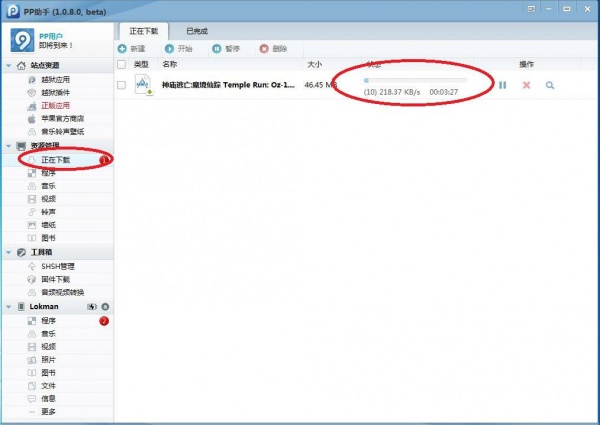Screen dimensions: 600x425
Task: Open 音频视频转换 converter item
Action: (x=62, y=292)
